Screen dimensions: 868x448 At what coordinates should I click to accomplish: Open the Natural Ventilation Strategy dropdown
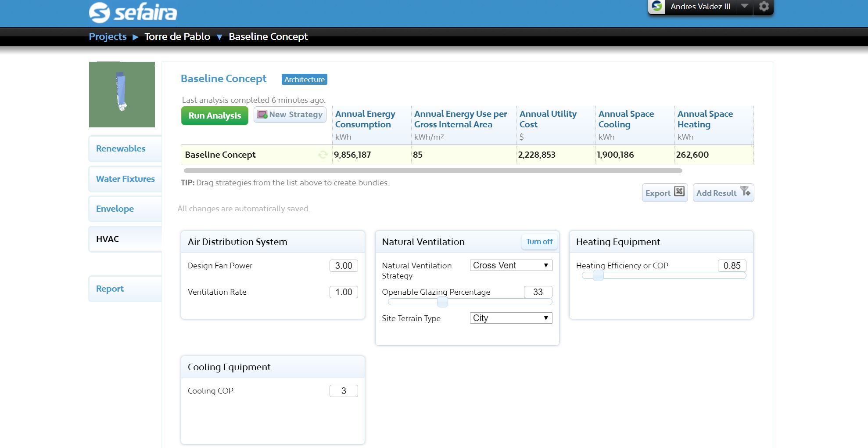point(510,265)
